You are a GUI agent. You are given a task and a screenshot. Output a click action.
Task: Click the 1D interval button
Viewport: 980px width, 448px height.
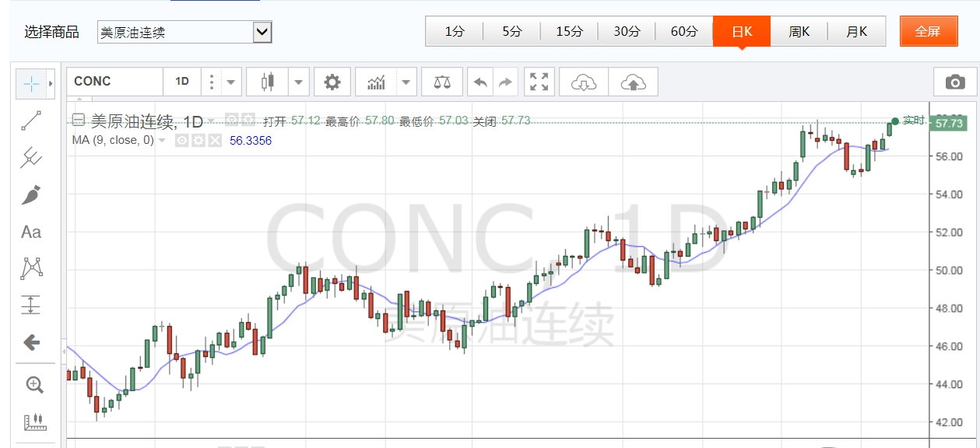click(181, 82)
